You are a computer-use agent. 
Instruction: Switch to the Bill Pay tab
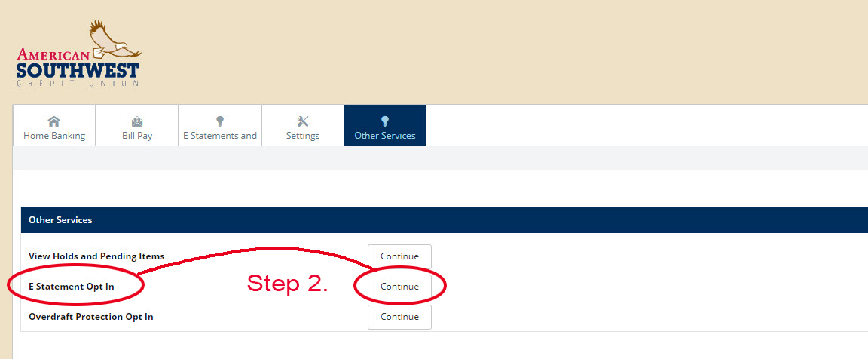tap(137, 125)
